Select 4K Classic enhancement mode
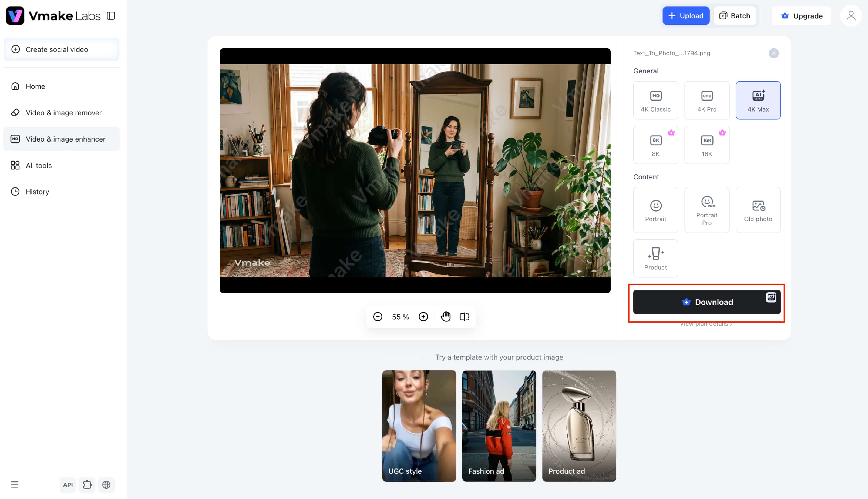The image size is (868, 499). pos(656,101)
